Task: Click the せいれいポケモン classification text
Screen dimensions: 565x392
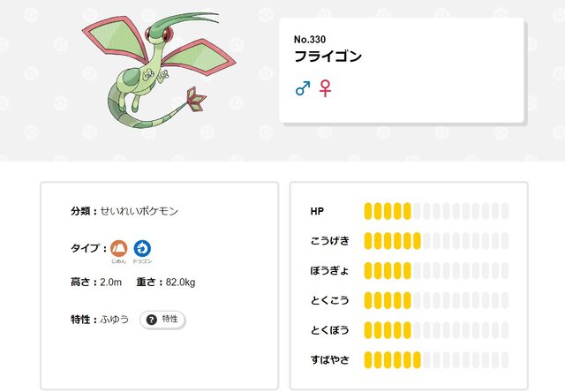Action: 139,211
